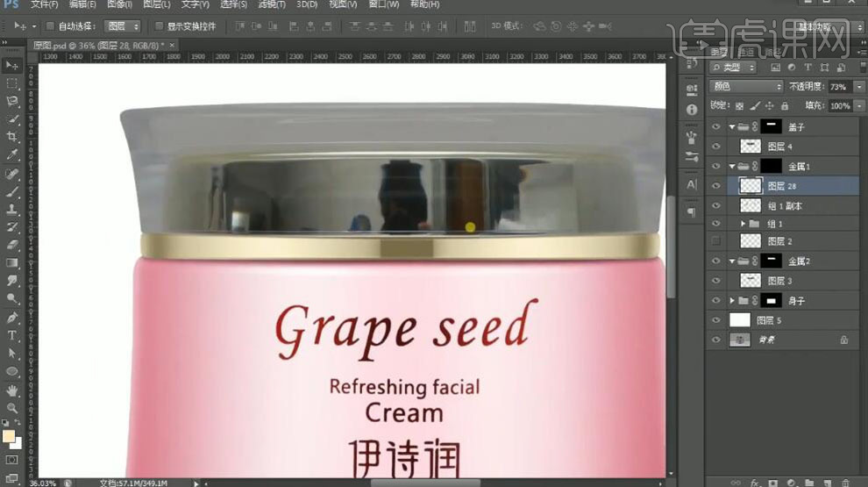868x487 pixels.
Task: Open the 填充 fill arrow dropdown
Action: click(x=859, y=106)
